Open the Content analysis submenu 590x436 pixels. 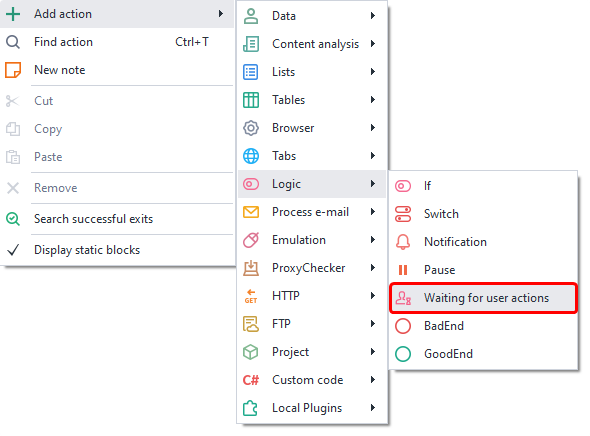[x=312, y=44]
